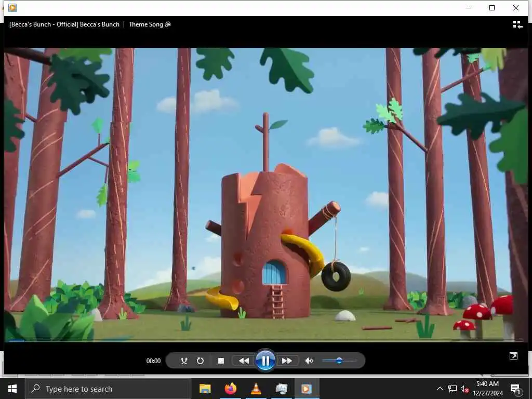Screen dimensions: 532x399
Task: Toggle shuffle mode on
Action: pos(184,361)
